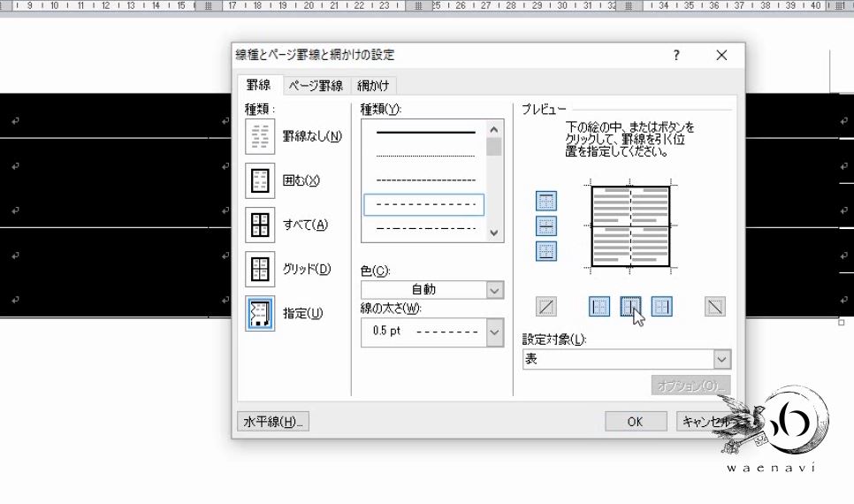The width and height of the screenshot is (854, 504).
Task: Click the ruler column marker near 16
Action: tap(208, 6)
